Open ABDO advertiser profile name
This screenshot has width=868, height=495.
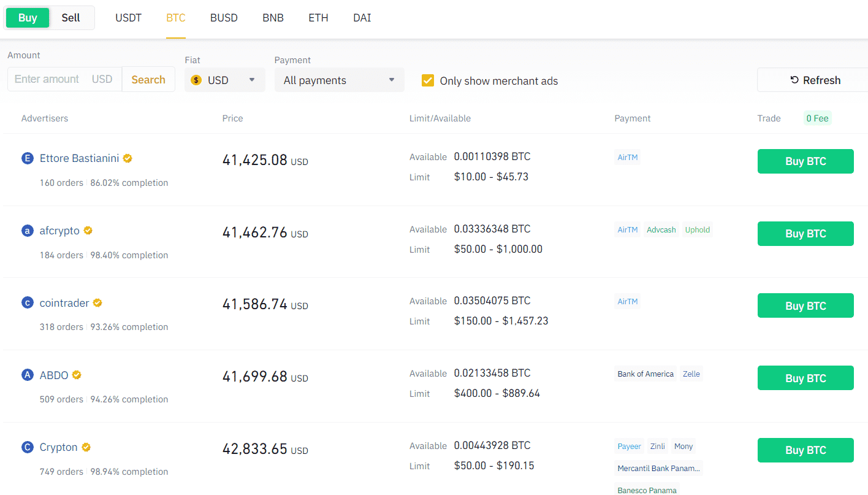[54, 375]
